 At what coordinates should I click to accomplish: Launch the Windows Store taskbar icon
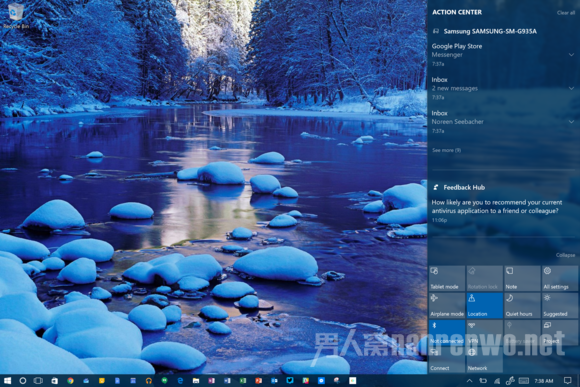[x=54, y=380]
